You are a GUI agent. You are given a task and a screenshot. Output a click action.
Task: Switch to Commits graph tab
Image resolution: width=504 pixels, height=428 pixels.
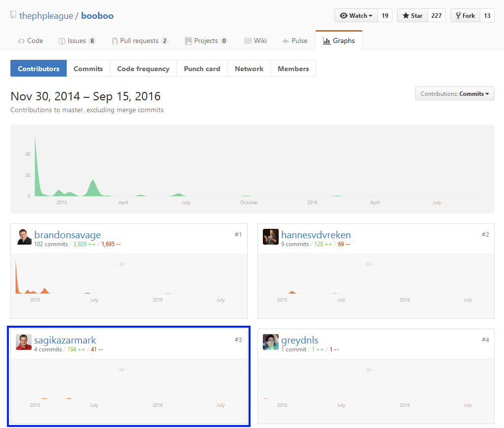(x=88, y=69)
